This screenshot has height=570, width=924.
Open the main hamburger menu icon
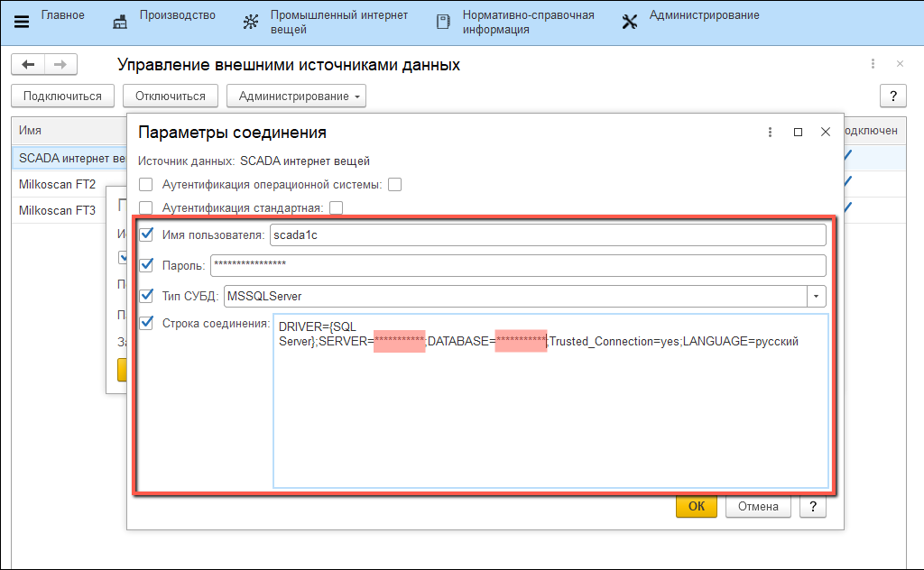click(22, 22)
